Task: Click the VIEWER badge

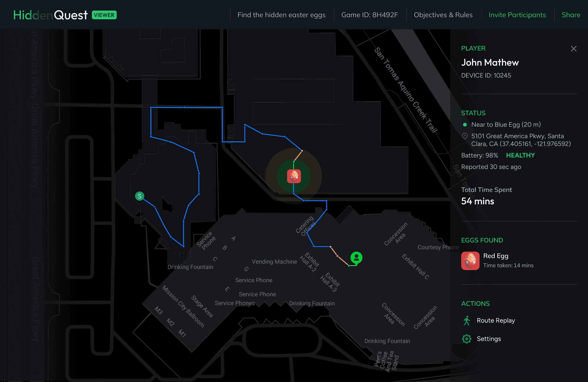Action: tap(104, 15)
